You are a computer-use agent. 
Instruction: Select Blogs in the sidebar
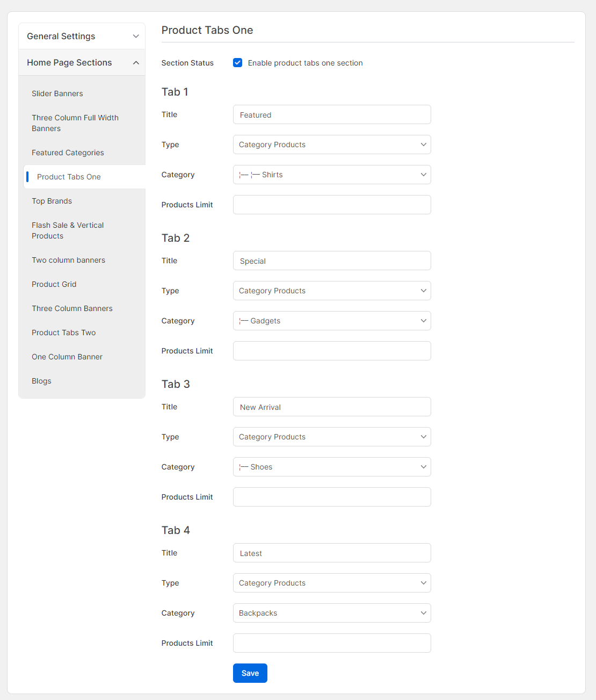[41, 381]
